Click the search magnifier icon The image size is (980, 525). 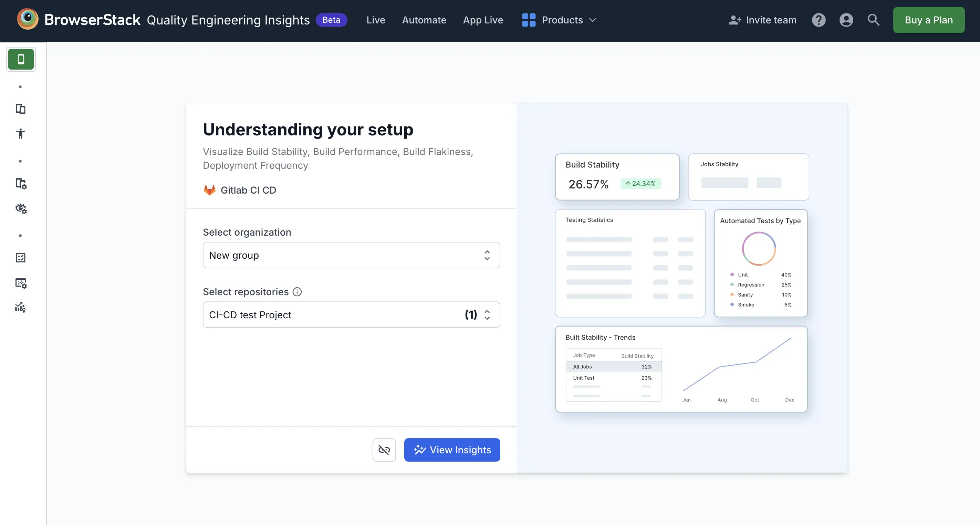point(874,20)
